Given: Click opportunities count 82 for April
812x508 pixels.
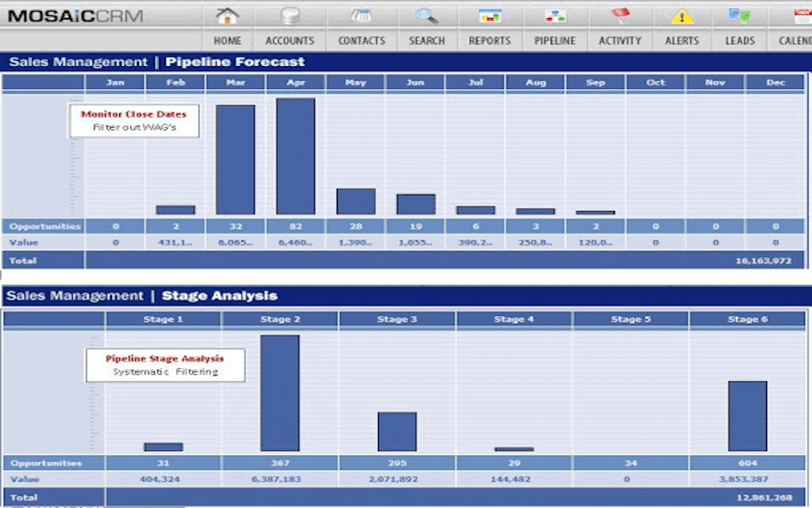Looking at the screenshot, I should click(x=296, y=227).
